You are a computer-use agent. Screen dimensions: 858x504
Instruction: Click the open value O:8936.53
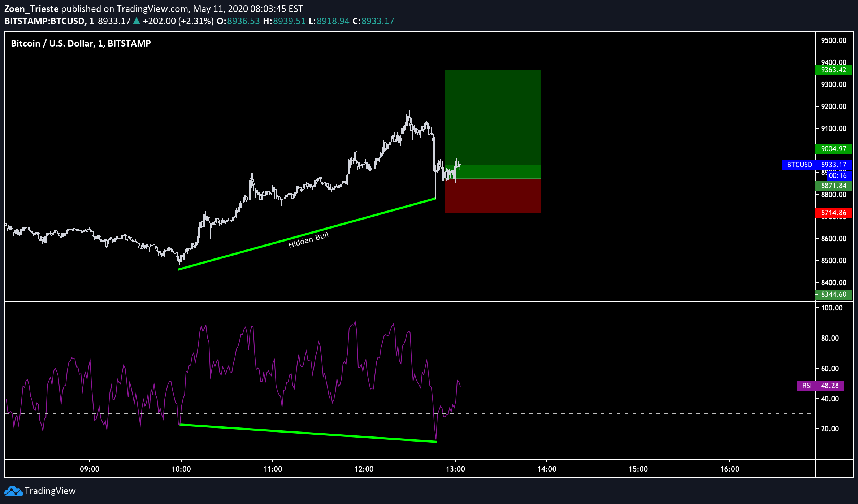coord(238,21)
